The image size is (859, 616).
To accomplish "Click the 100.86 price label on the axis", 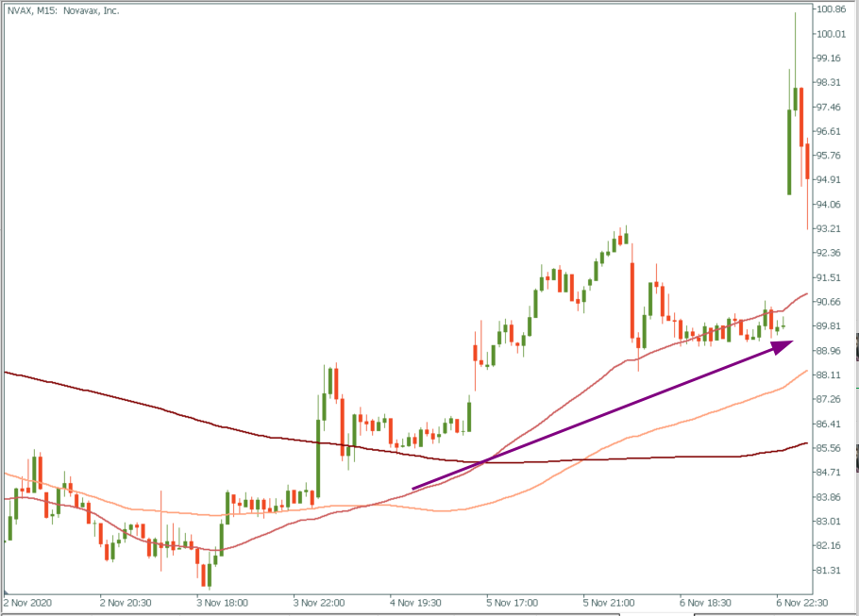I will (x=832, y=9).
